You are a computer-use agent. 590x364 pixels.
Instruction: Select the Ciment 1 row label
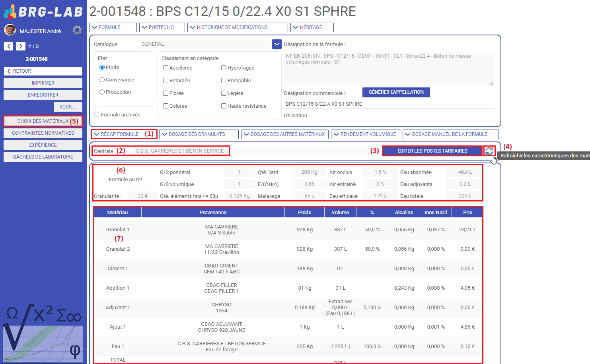118,269
